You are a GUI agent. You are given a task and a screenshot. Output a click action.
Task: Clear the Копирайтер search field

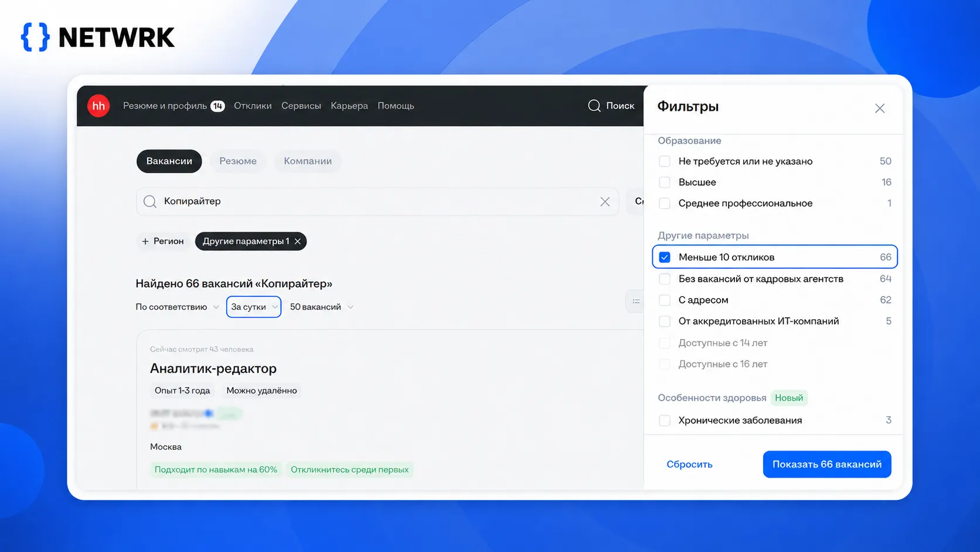point(605,202)
